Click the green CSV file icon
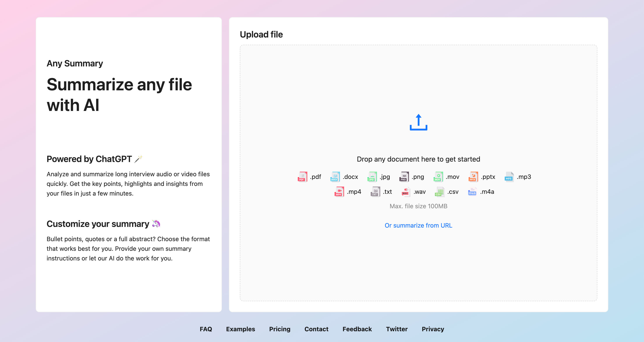This screenshot has width=644, height=342. coord(439,192)
